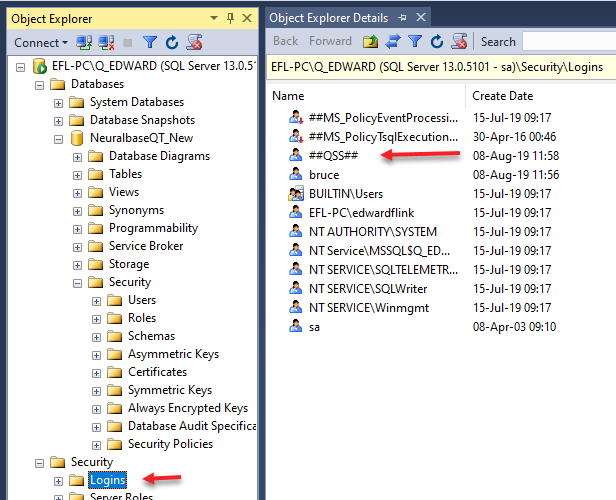Select the NT SERVICE\SQLTELEMETR... login
Image resolution: width=616 pixels, height=500 pixels.
[x=383, y=270]
